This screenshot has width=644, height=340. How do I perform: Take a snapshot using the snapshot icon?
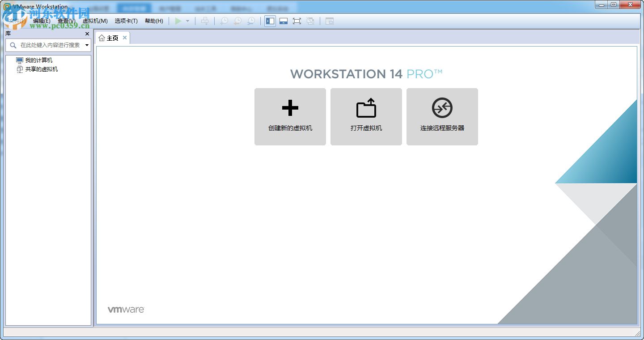(224, 21)
